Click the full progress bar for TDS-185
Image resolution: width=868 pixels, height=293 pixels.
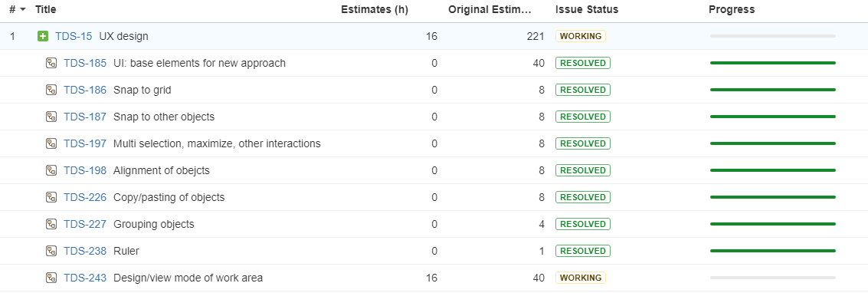pyautogui.click(x=773, y=63)
